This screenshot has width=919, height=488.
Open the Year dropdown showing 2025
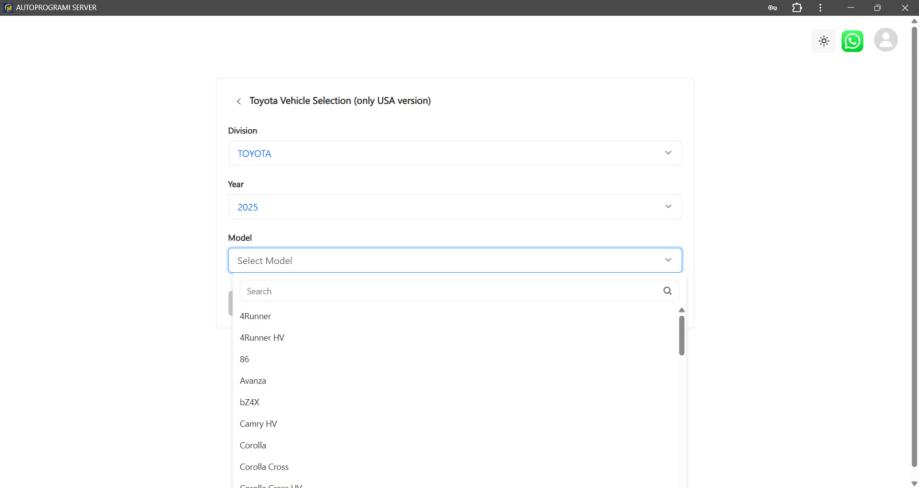455,207
